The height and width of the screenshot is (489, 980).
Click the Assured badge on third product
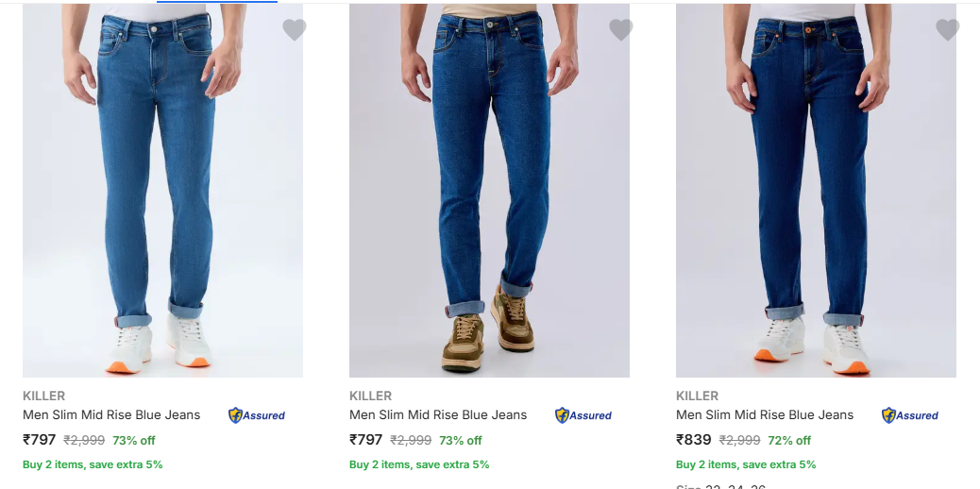point(910,415)
